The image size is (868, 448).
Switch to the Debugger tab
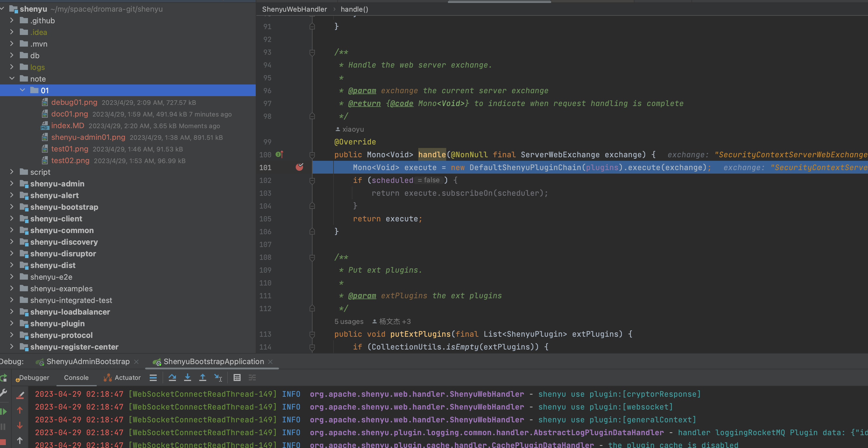pos(34,378)
